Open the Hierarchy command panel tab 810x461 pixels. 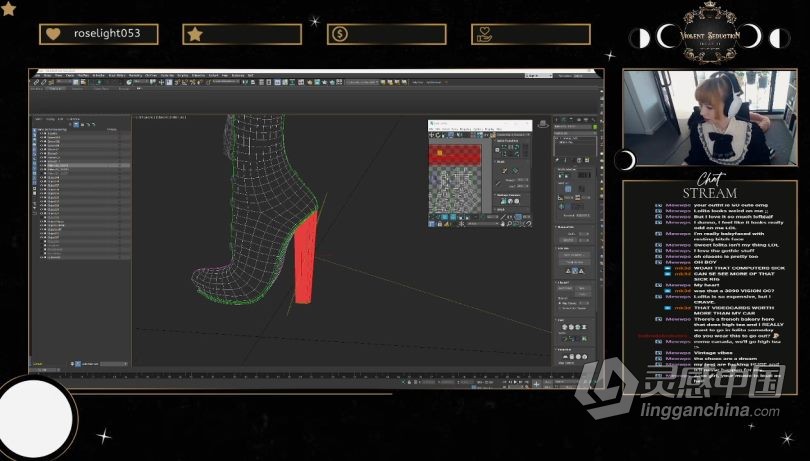coord(571,119)
